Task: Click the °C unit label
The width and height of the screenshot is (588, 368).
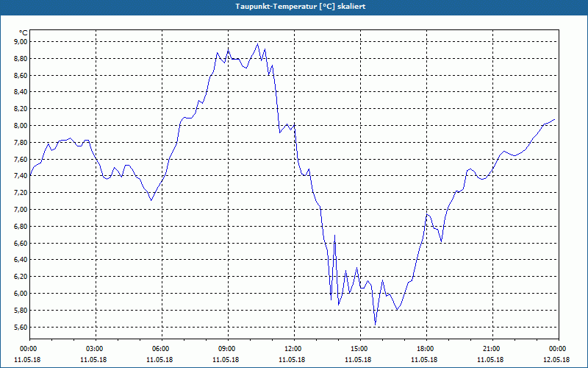Action: tap(24, 33)
